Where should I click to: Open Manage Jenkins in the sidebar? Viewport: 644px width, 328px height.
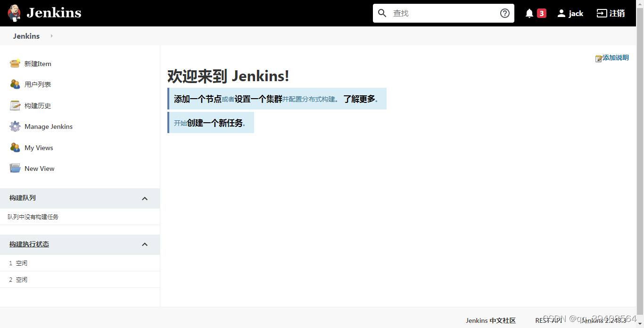[x=49, y=126]
